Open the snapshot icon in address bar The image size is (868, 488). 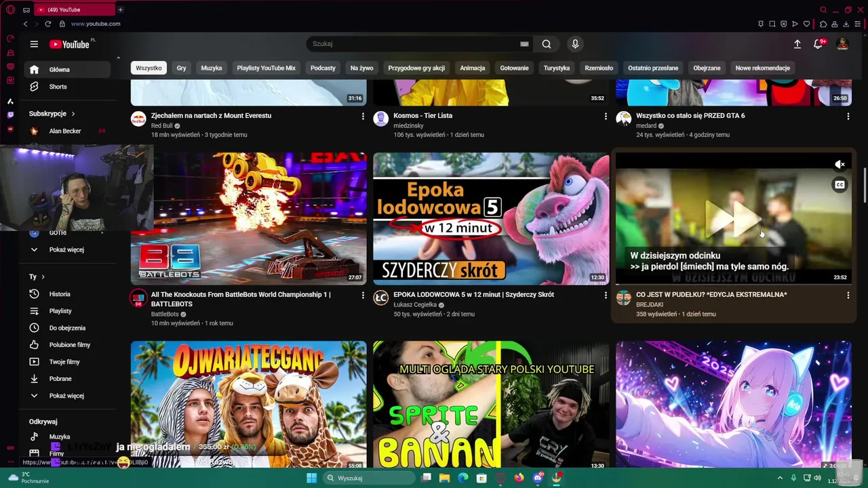(772, 24)
